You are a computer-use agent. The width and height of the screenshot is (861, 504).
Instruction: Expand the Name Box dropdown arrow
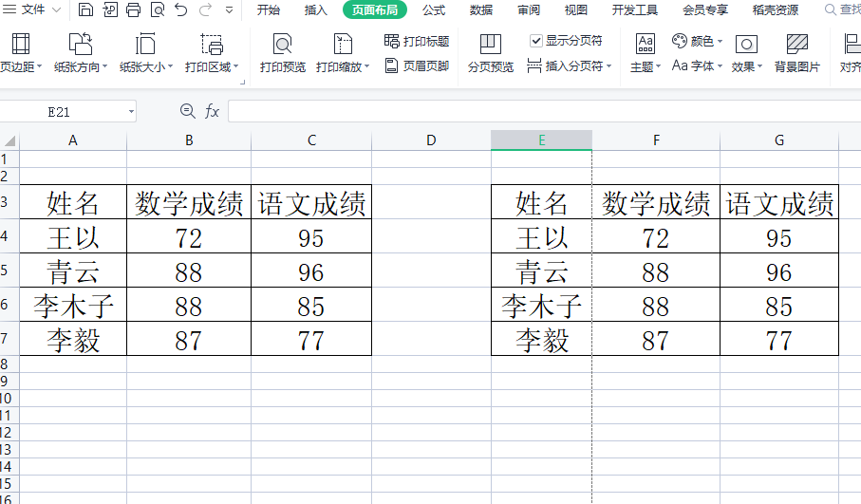(x=131, y=112)
